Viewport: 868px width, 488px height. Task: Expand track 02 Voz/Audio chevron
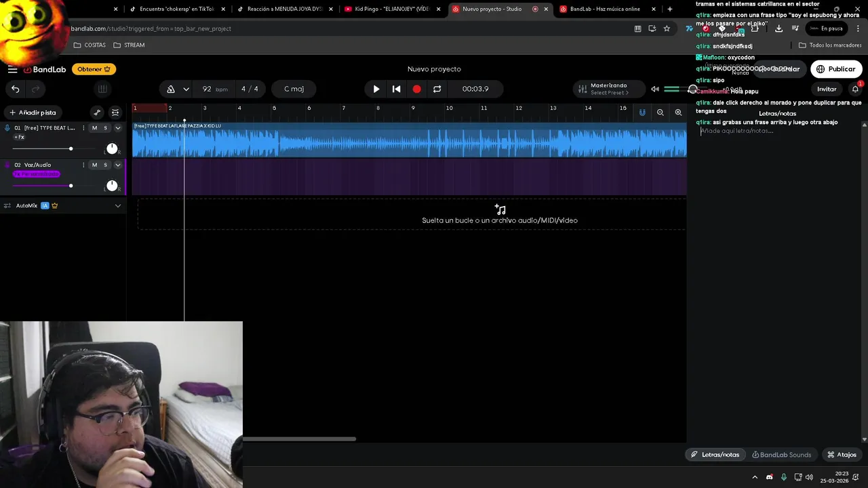point(117,165)
